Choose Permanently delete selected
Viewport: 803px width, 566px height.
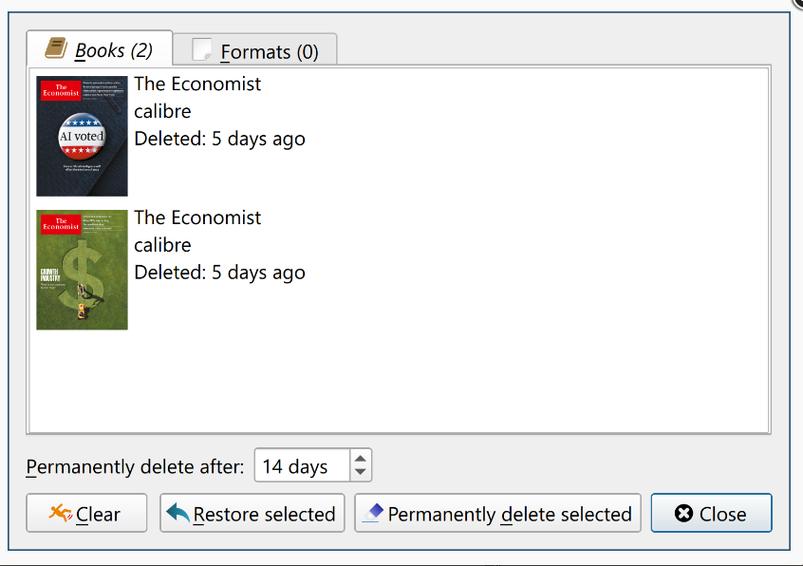[498, 513]
